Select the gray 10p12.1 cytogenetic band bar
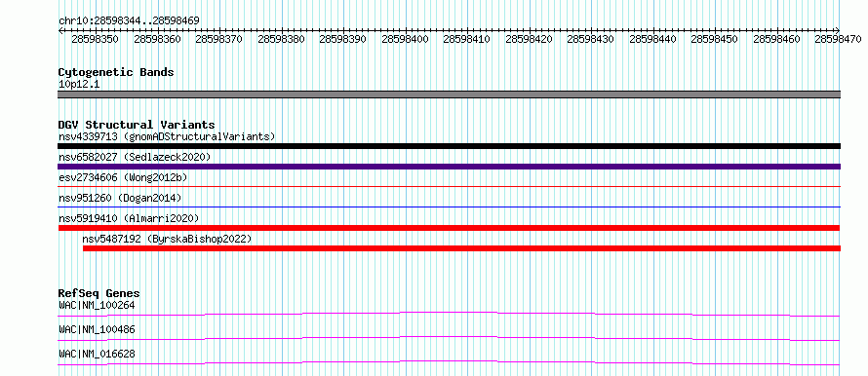Viewport: 868px width, 376px height. [x=450, y=94]
